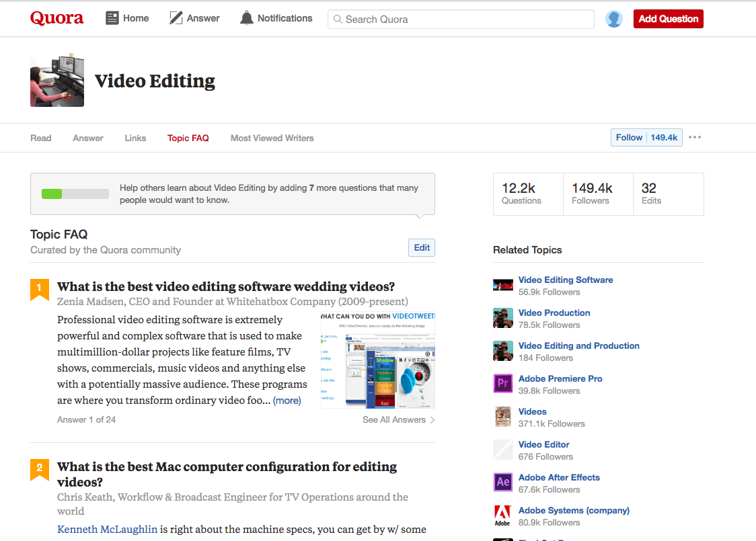Open the Video Production topic link
756x541 pixels.
pyautogui.click(x=554, y=313)
